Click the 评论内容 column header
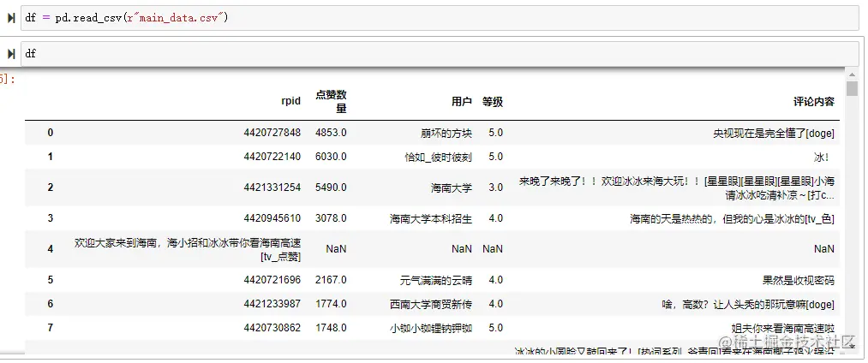 [x=814, y=101]
